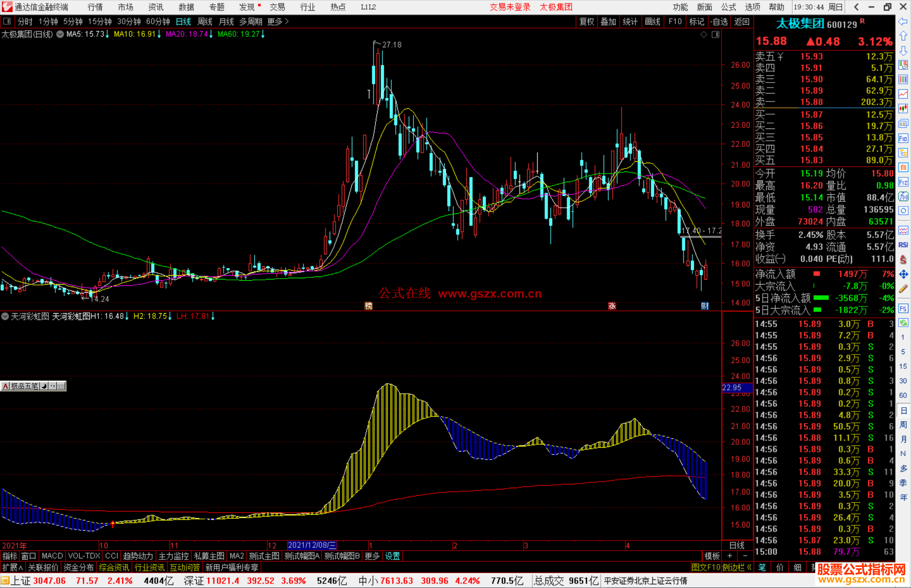Switch to 60-minute period in right sidebar
The height and width of the screenshot is (588, 911).
click(x=903, y=395)
